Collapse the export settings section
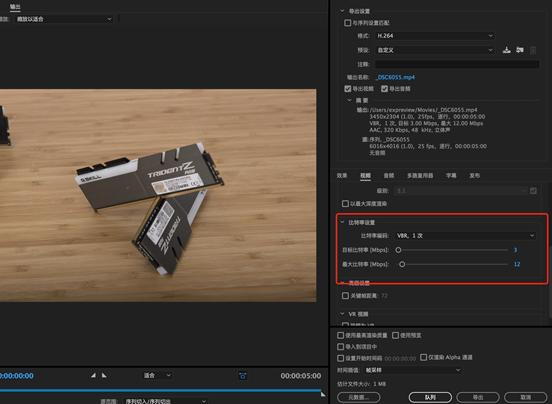Screen dimensions: 552x404 click(x=342, y=11)
